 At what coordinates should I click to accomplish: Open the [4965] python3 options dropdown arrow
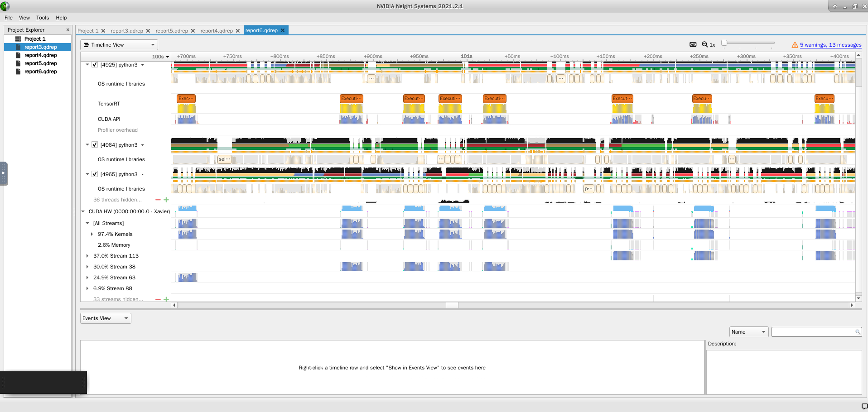(x=142, y=174)
